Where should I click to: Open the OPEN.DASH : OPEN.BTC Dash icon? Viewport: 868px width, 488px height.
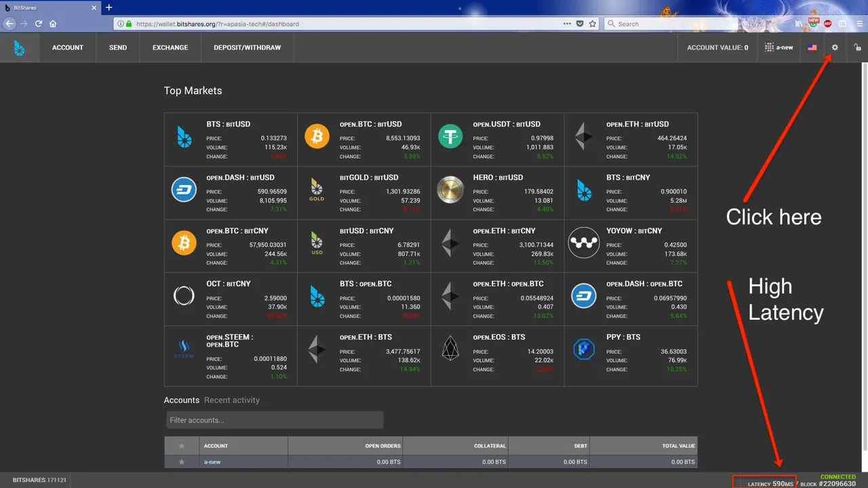(x=584, y=296)
